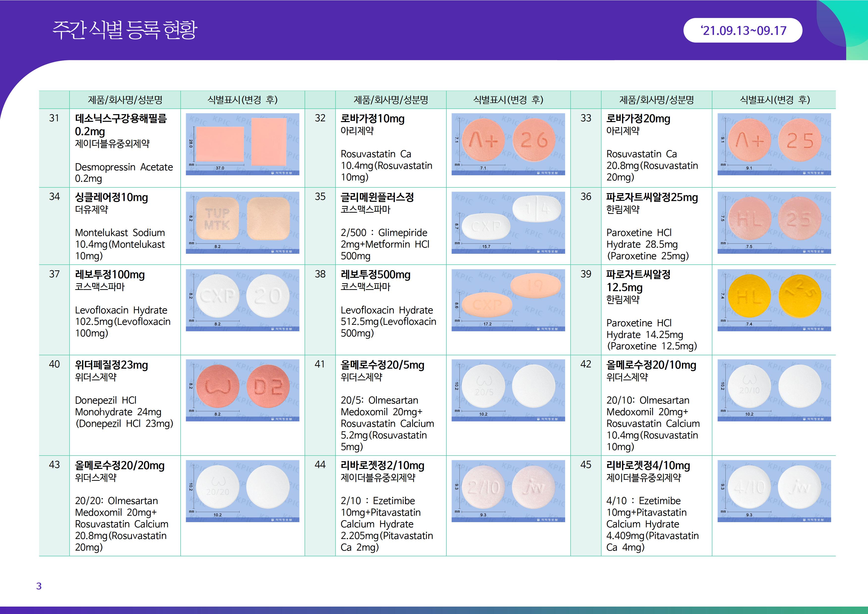The height and width of the screenshot is (614, 868).
Task: Click the first 제품/회사명/성분명 column header
Action: (x=125, y=100)
